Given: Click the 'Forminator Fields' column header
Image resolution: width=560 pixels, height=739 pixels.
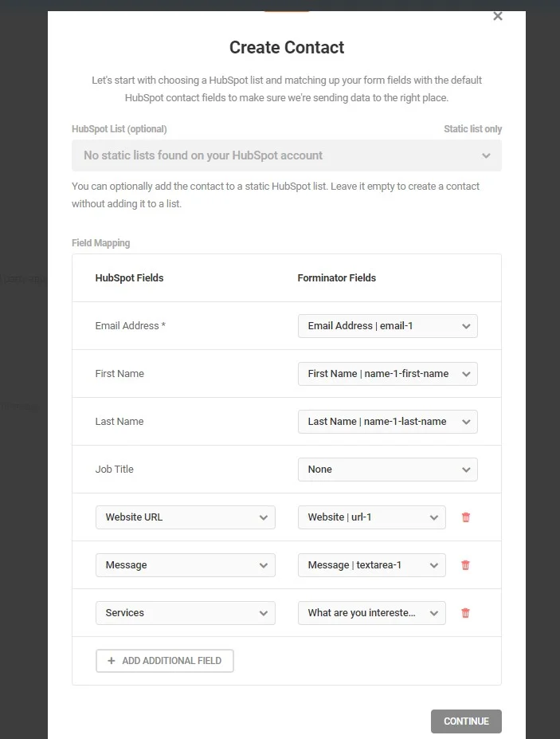Looking at the screenshot, I should pyautogui.click(x=337, y=278).
